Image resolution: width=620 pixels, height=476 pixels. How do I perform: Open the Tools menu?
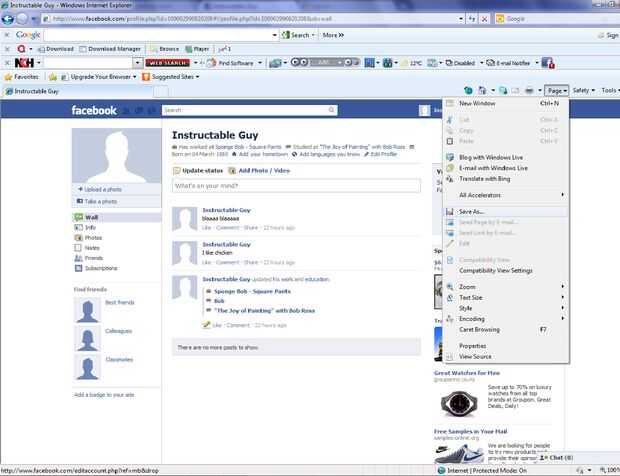[x=610, y=91]
